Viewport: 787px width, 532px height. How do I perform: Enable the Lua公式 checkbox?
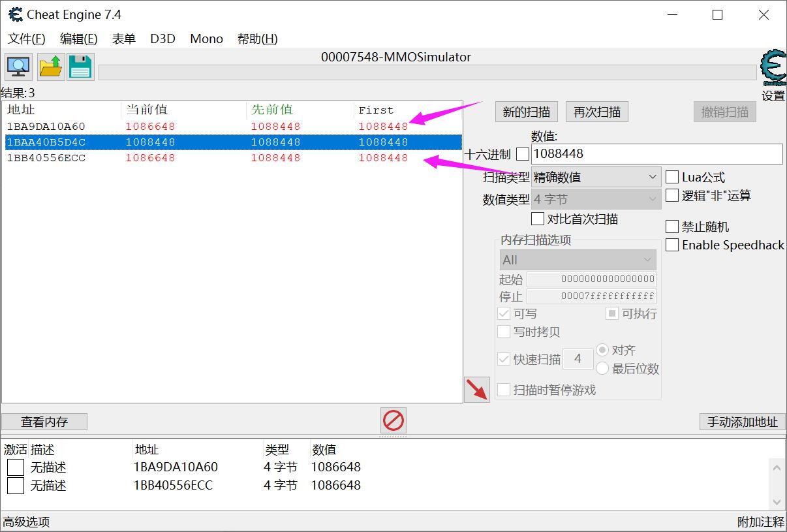(672, 177)
